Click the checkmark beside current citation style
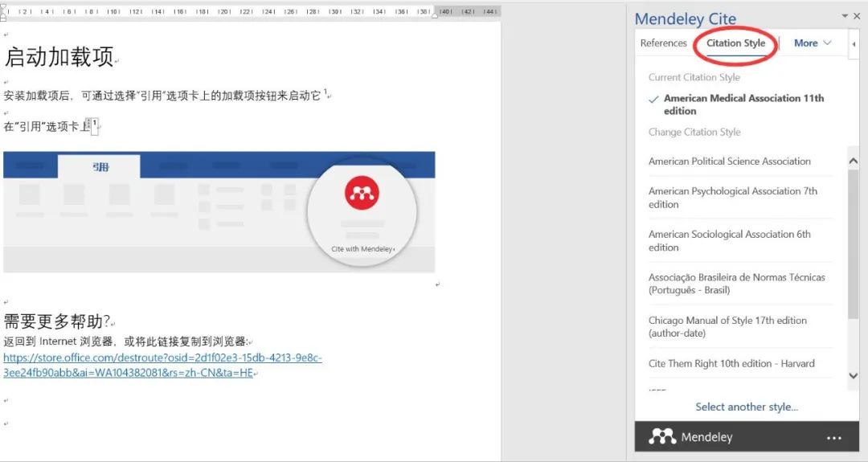Image resolution: width=868 pixels, height=462 pixels. pyautogui.click(x=653, y=99)
